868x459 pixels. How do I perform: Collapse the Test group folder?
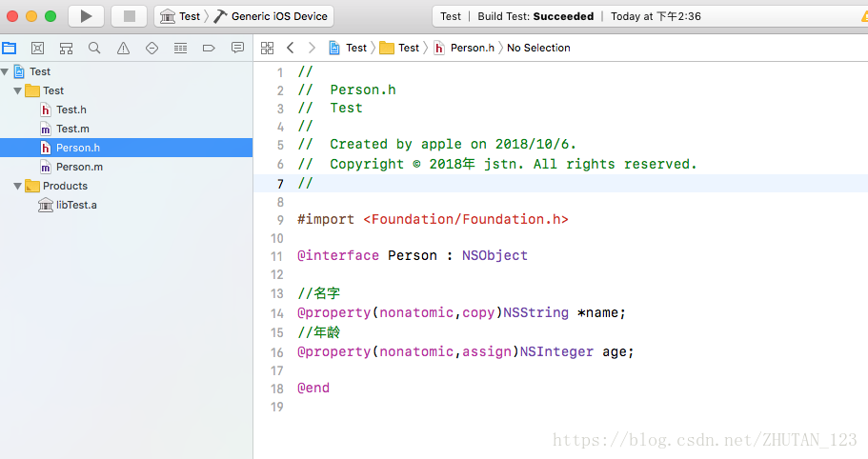pos(18,90)
